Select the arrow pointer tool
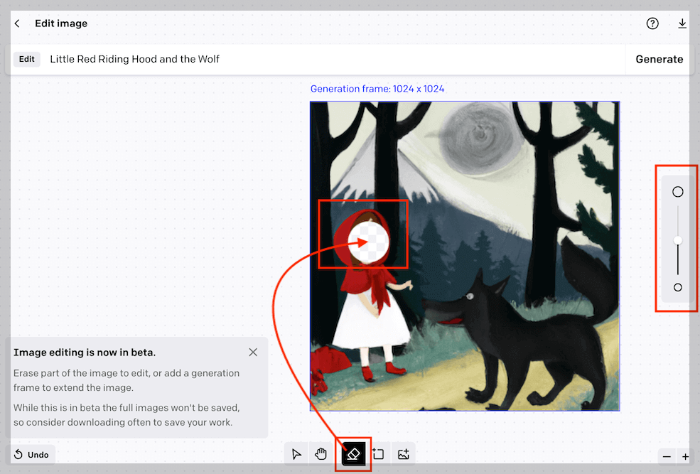This screenshot has height=474, width=700. [296, 454]
